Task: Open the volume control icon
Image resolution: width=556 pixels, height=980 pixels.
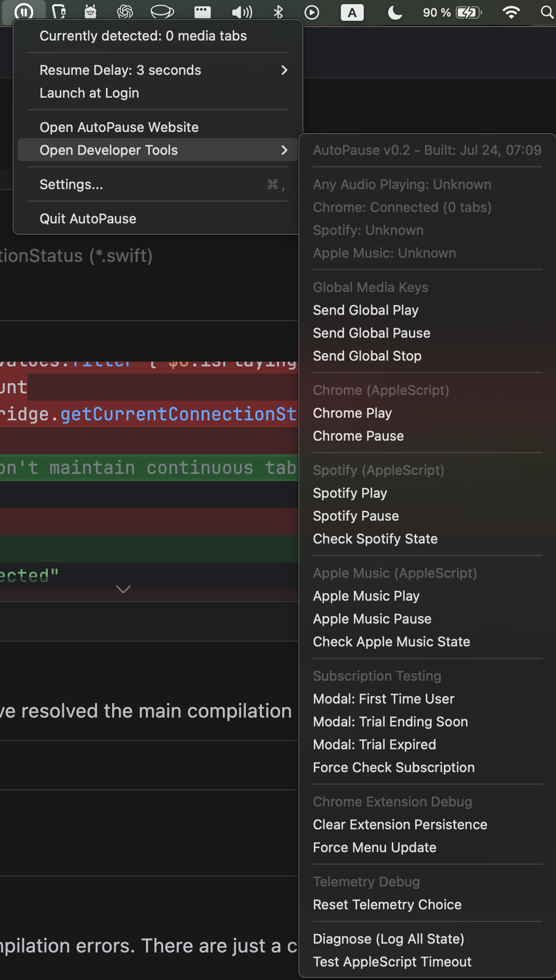Action: 242,12
